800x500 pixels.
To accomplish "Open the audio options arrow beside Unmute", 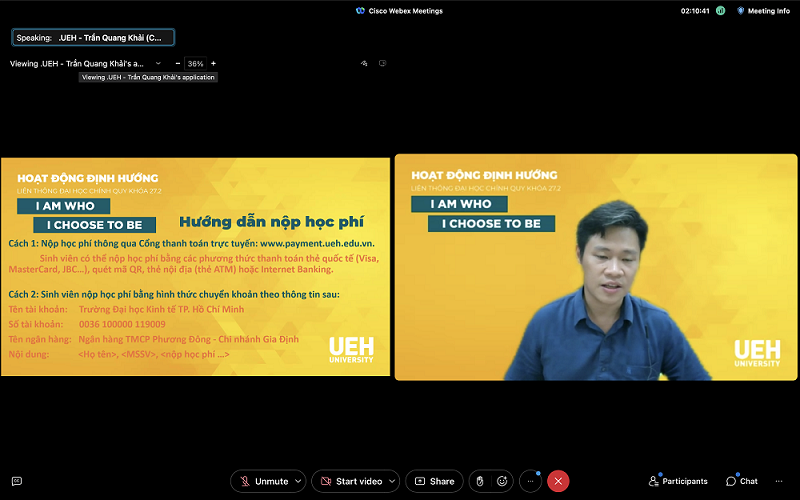I will [299, 481].
